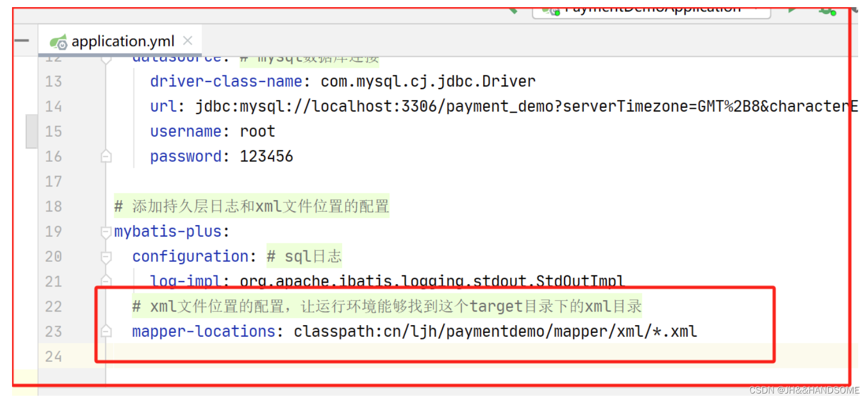The width and height of the screenshot is (868, 399).
Task: Collapse the mybatis-plus block fold marker
Action: (x=106, y=232)
